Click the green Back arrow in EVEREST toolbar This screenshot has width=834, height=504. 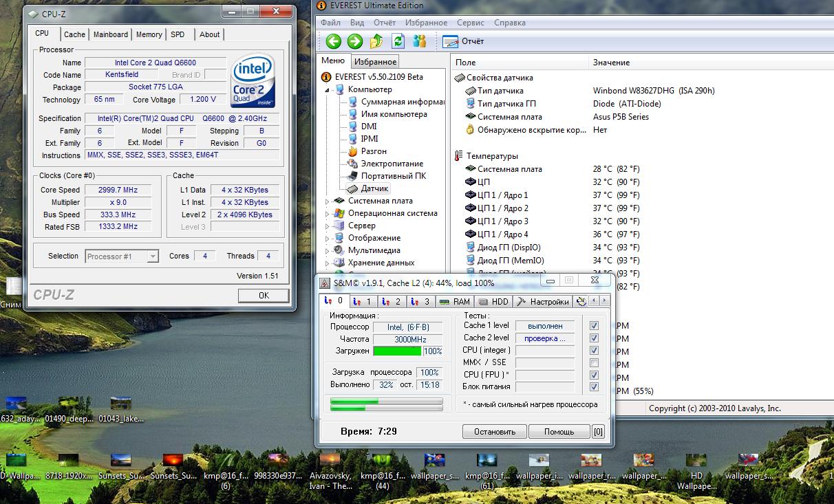[x=334, y=41]
